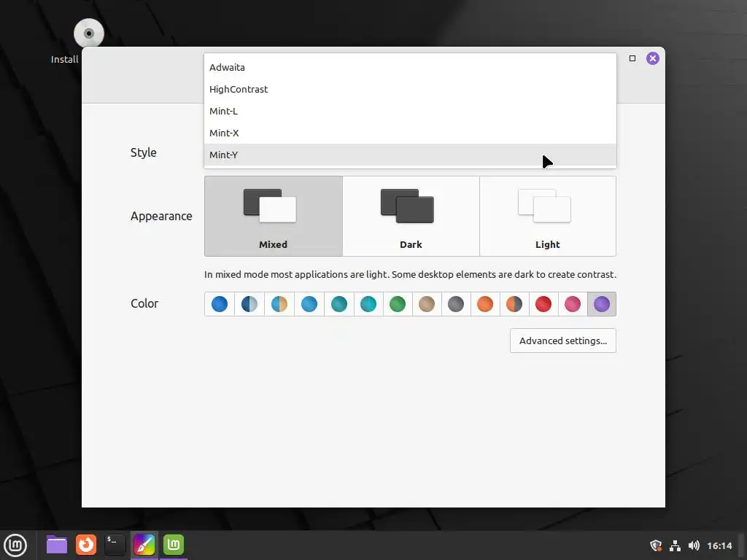The width and height of the screenshot is (747, 560).
Task: Click the green Mint logo panel icon
Action: pos(174,545)
